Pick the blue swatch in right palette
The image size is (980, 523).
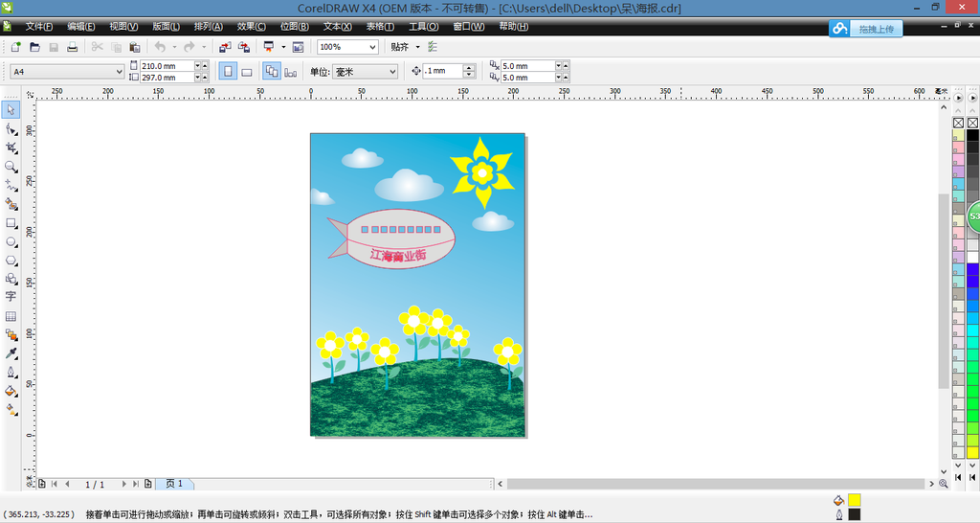972,269
